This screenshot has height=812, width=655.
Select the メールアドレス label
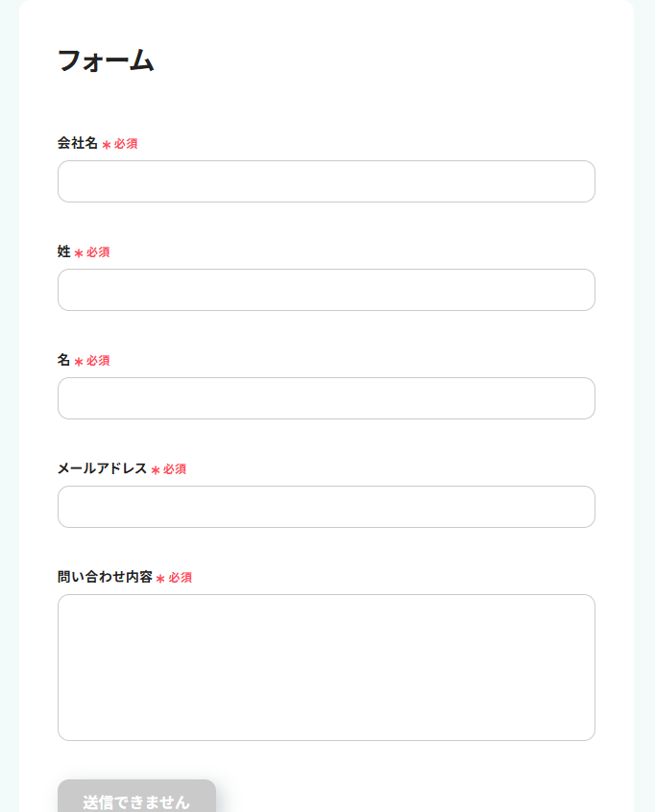click(102, 468)
